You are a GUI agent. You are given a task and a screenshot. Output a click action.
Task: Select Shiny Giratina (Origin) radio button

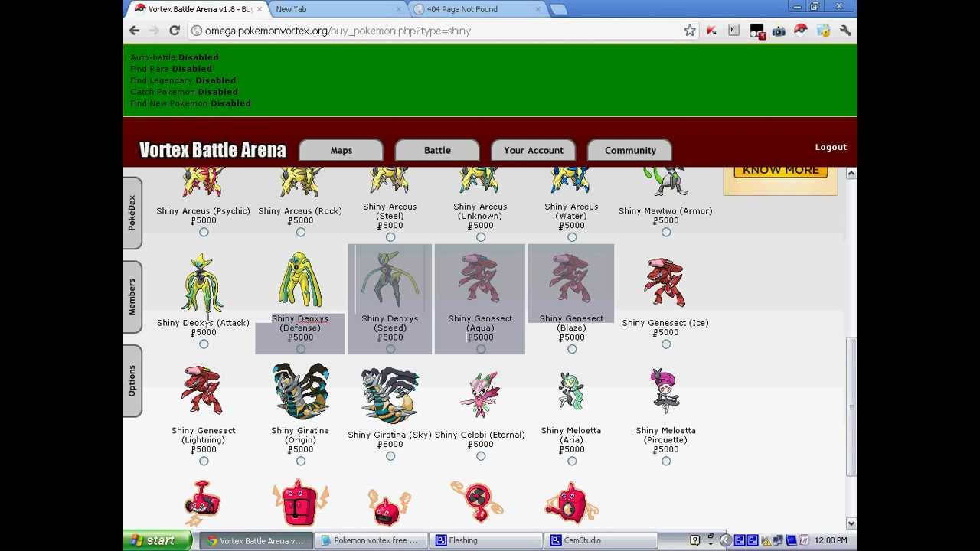point(300,461)
